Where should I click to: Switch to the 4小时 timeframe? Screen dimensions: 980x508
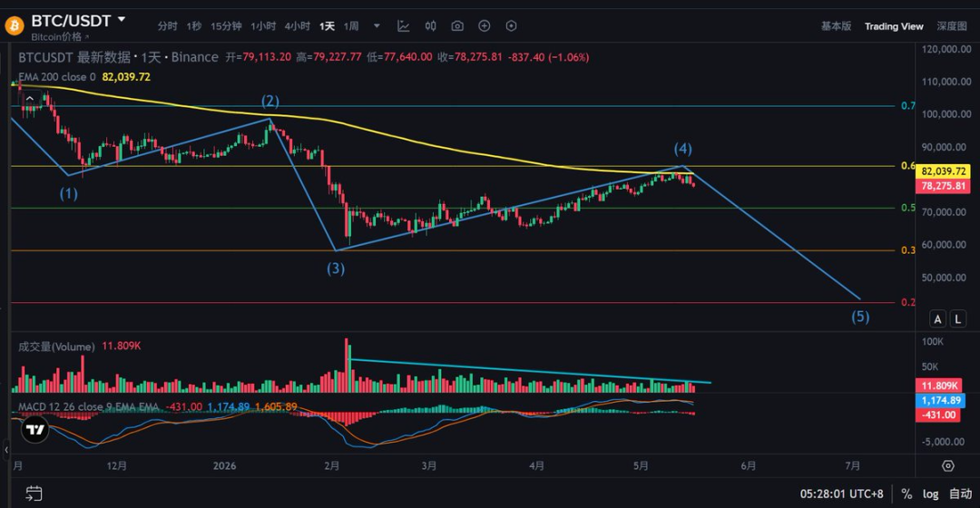point(298,26)
